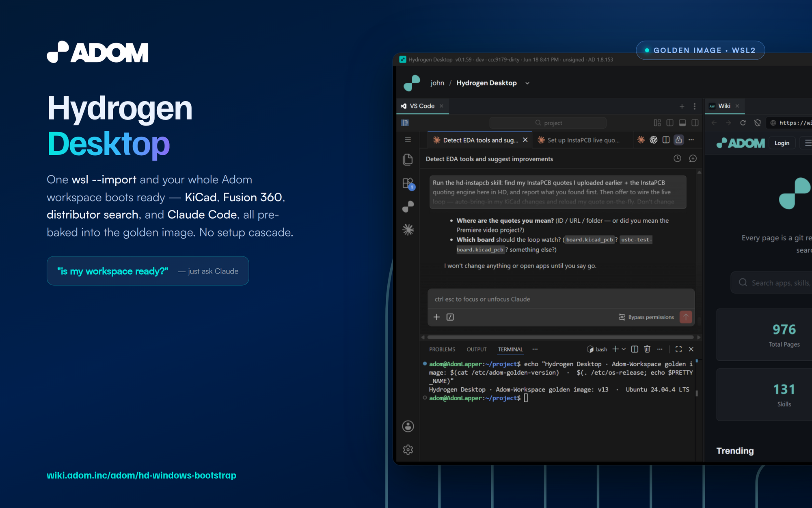The height and width of the screenshot is (508, 812).
Task: Open the Adom Hydrogen icon in activity bar
Action: click(408, 207)
